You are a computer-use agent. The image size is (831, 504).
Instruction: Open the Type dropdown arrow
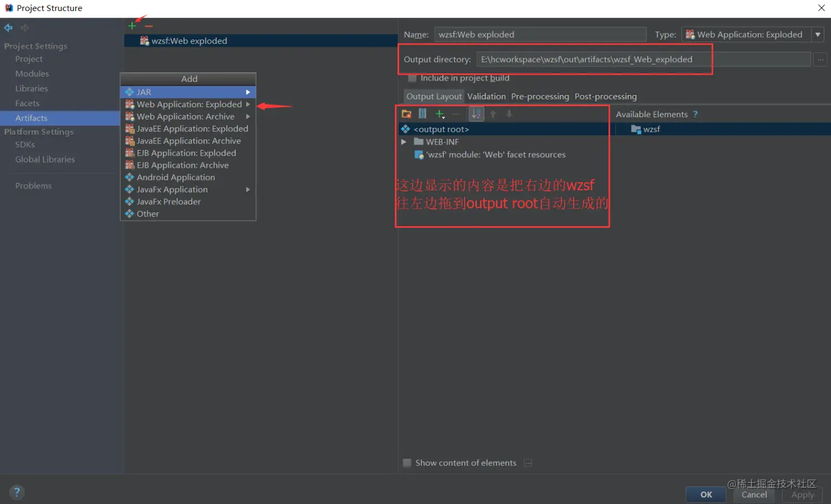click(818, 34)
